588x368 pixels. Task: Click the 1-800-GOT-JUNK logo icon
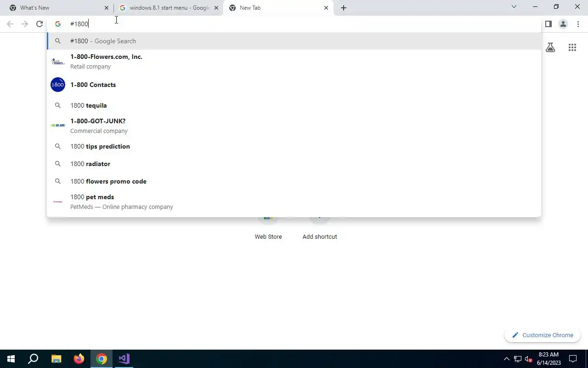pyautogui.click(x=58, y=126)
